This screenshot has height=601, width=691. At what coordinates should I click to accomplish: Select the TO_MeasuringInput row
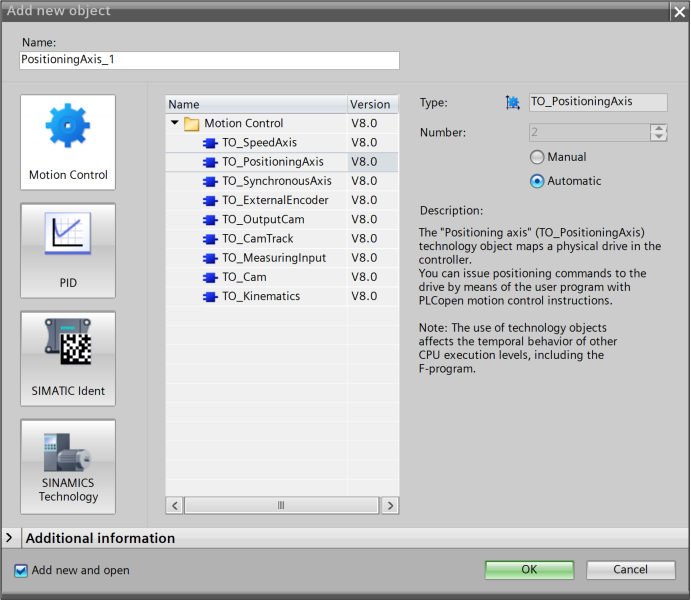282,258
